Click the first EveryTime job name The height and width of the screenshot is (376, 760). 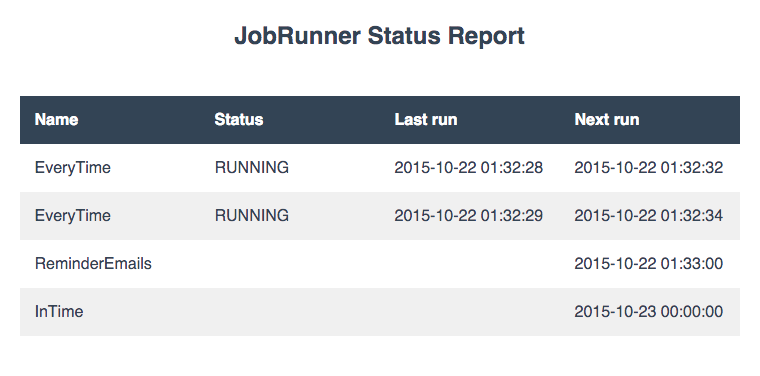(73, 168)
